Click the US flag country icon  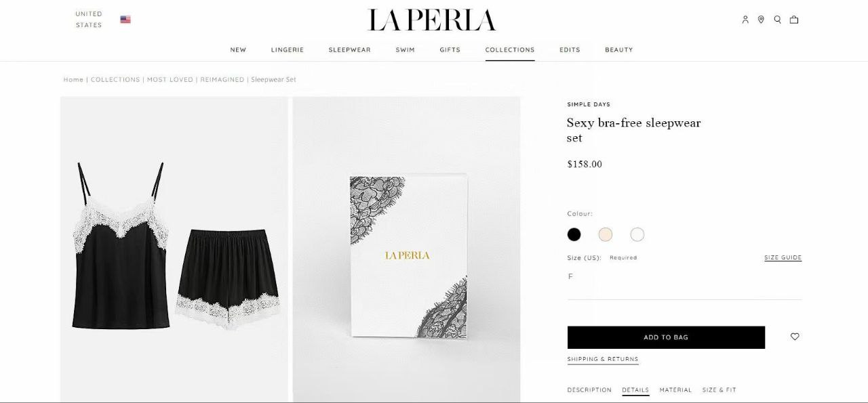tap(125, 20)
